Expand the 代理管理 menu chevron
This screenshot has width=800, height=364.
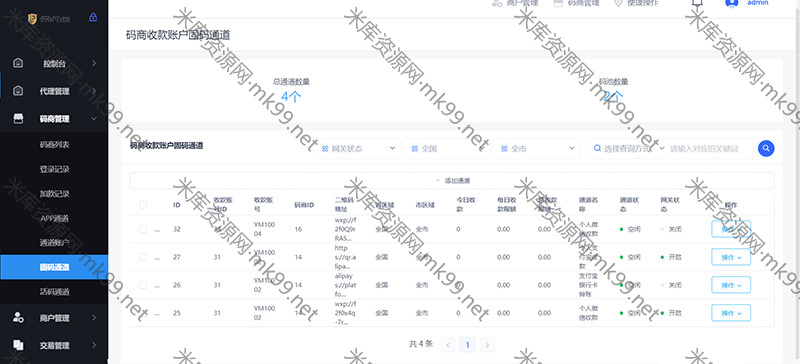(94, 91)
